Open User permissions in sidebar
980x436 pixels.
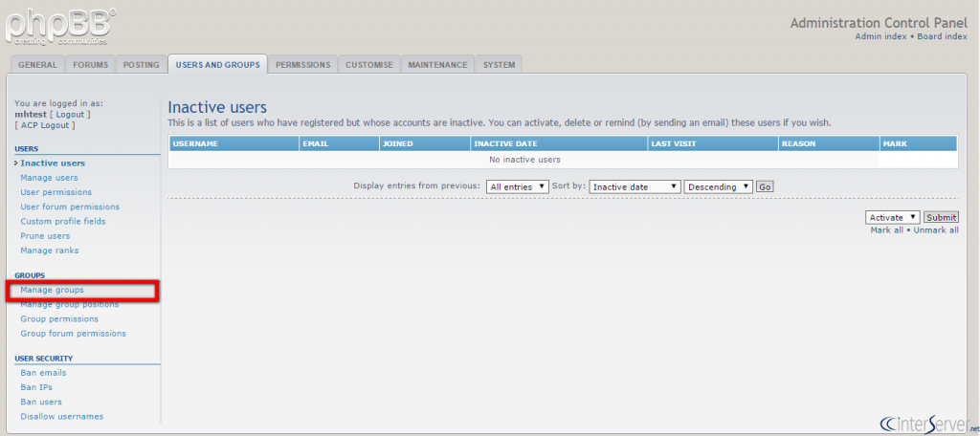pyautogui.click(x=56, y=192)
